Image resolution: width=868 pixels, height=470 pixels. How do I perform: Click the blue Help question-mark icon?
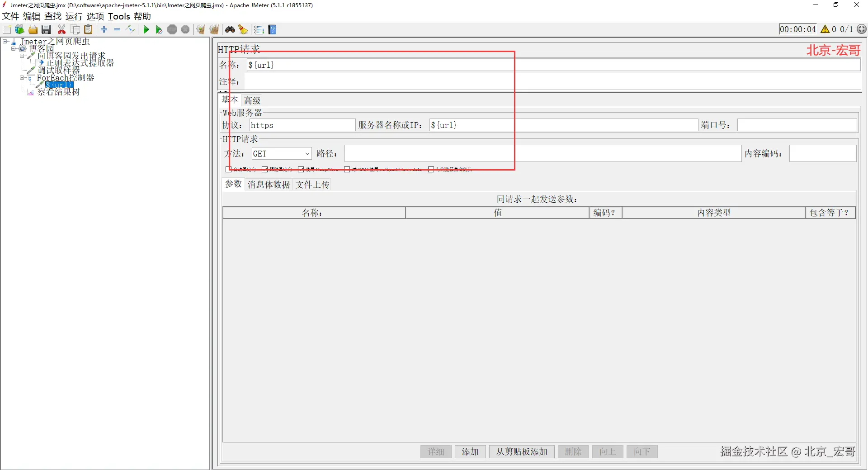(272, 29)
